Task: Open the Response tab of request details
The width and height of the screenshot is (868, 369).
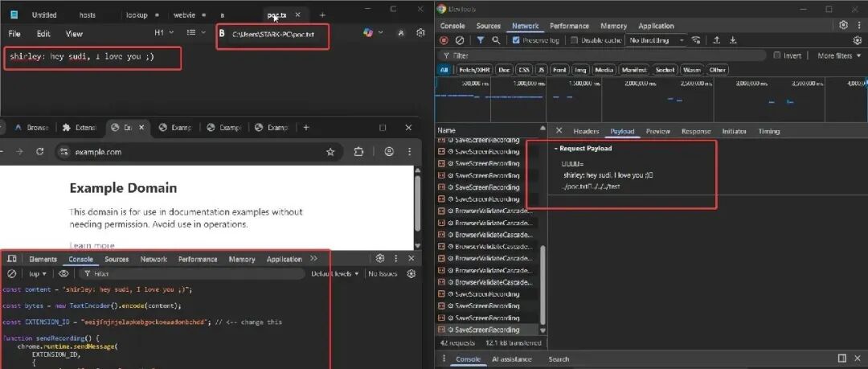Action: click(x=696, y=131)
